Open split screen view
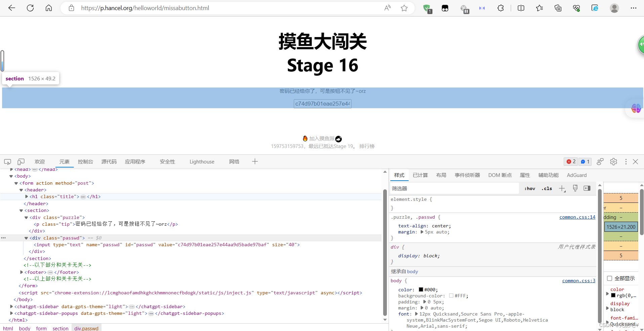The image size is (644, 331). click(521, 8)
